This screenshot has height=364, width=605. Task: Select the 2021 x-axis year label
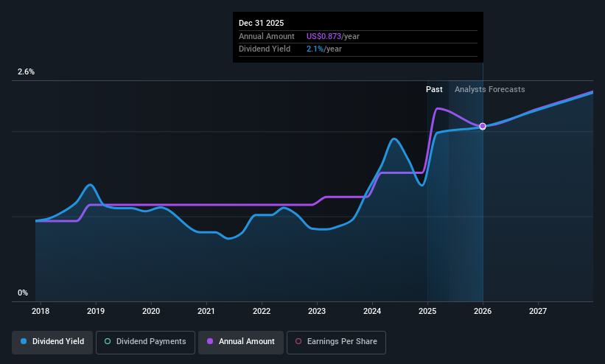click(x=206, y=311)
